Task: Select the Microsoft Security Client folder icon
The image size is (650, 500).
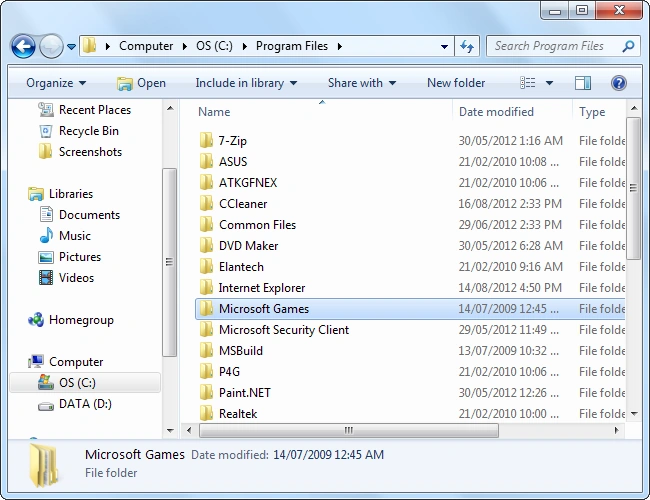Action: 206,330
